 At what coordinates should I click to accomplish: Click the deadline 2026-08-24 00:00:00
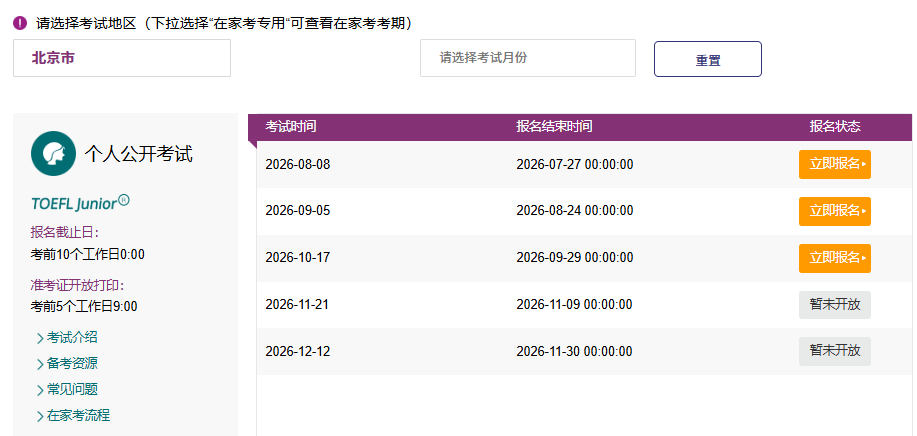[x=574, y=211]
